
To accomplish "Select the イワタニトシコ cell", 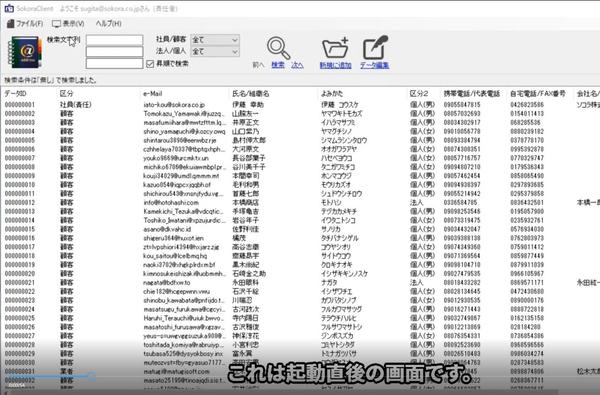I will pyautogui.click(x=338, y=220).
